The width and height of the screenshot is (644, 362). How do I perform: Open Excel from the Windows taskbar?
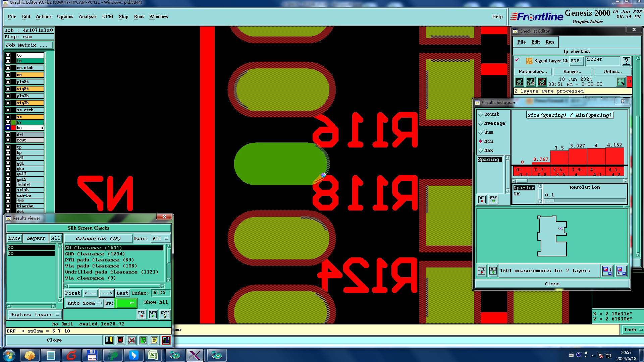tap(153, 355)
